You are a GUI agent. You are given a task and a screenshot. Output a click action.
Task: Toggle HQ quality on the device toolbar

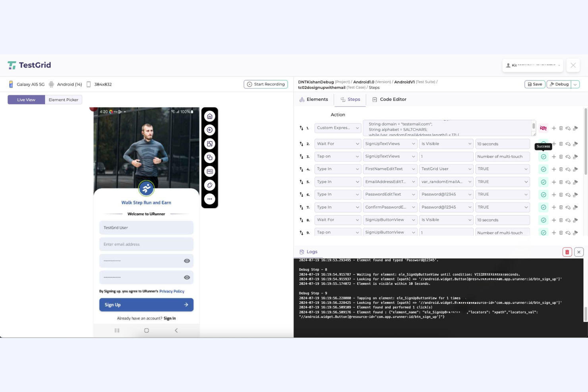point(209,171)
